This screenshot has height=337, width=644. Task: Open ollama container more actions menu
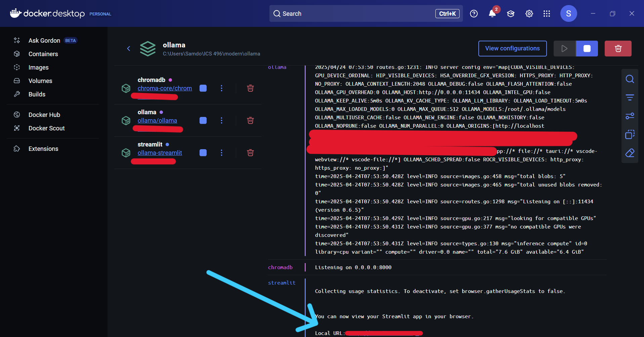click(221, 120)
